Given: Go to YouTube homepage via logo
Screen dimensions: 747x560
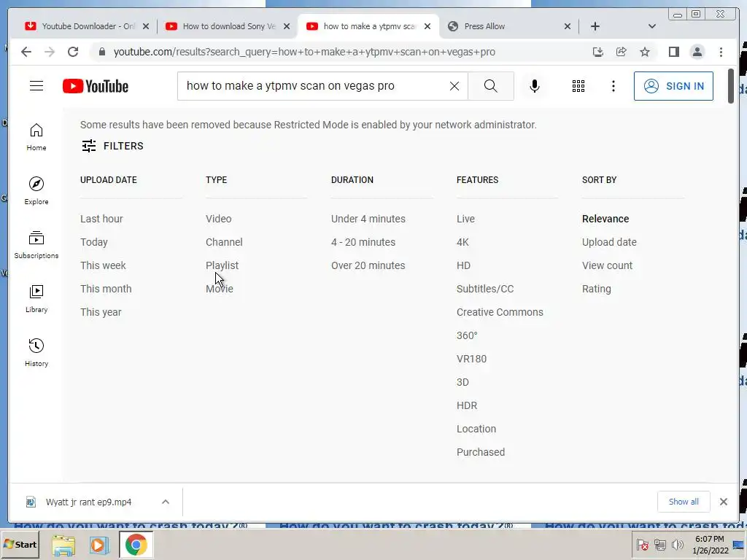Looking at the screenshot, I should tap(96, 86).
